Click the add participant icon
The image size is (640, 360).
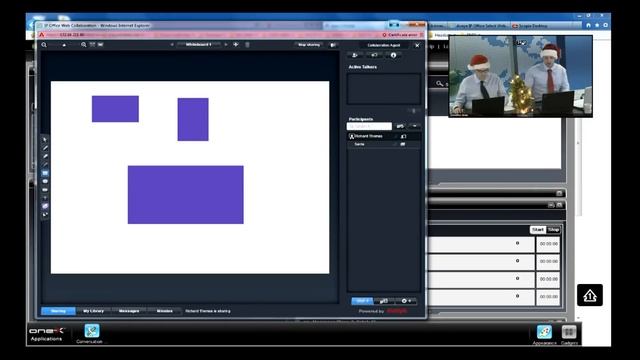click(355, 55)
